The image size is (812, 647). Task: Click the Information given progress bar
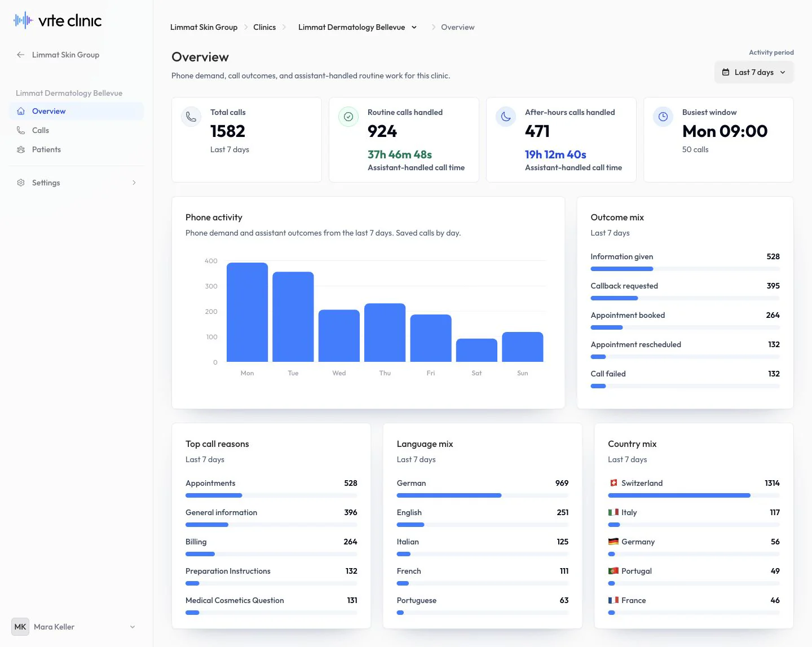point(685,269)
